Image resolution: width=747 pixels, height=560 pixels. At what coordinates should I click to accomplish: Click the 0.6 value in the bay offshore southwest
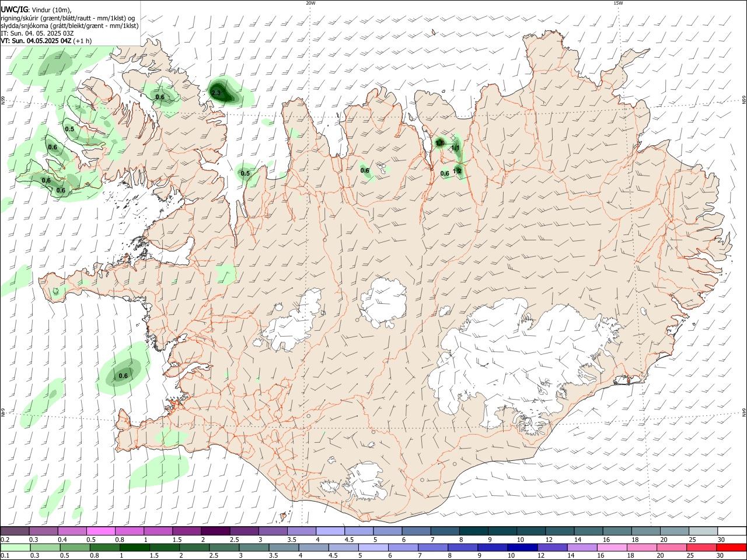123,376
